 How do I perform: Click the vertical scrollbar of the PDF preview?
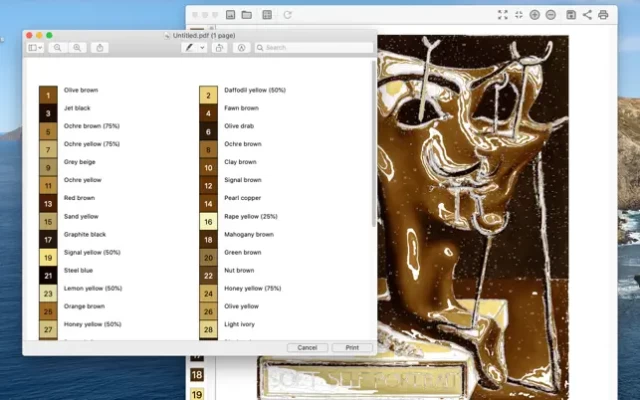coord(374,140)
